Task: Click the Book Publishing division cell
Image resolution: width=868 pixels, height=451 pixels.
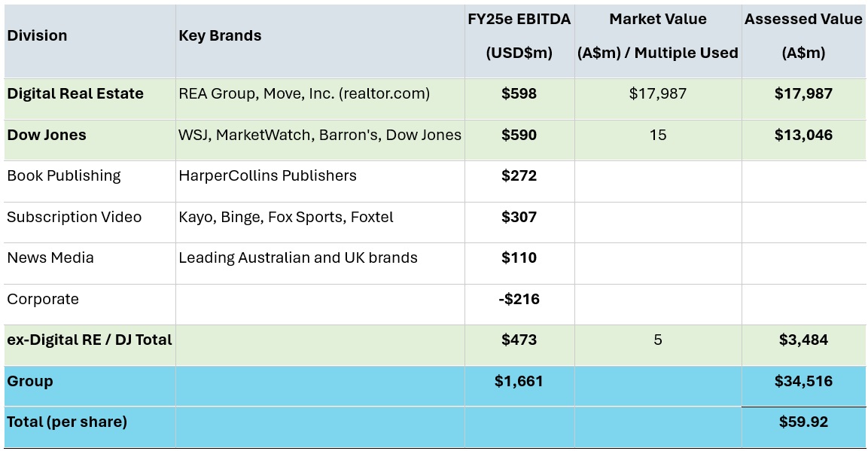Action: pyautogui.click(x=64, y=175)
